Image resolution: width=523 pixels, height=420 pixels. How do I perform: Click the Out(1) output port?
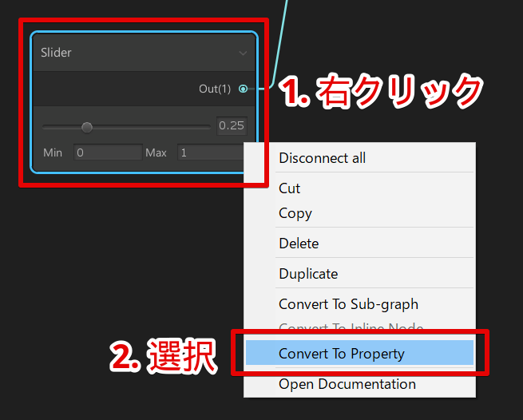(244, 89)
